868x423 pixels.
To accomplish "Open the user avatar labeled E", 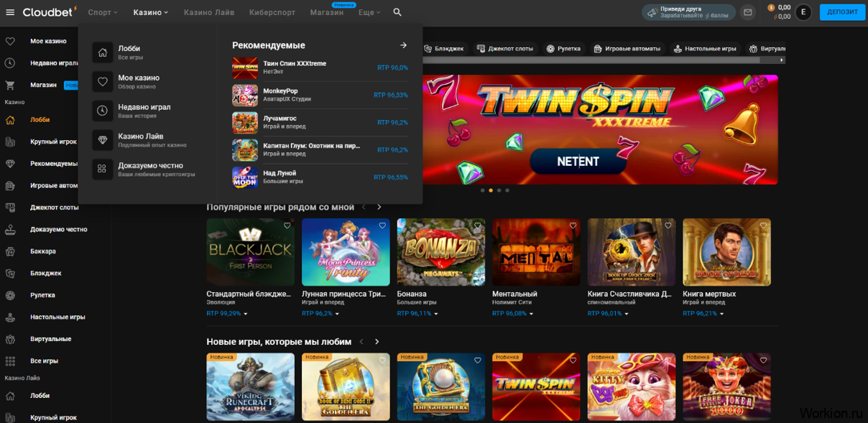I will (803, 12).
